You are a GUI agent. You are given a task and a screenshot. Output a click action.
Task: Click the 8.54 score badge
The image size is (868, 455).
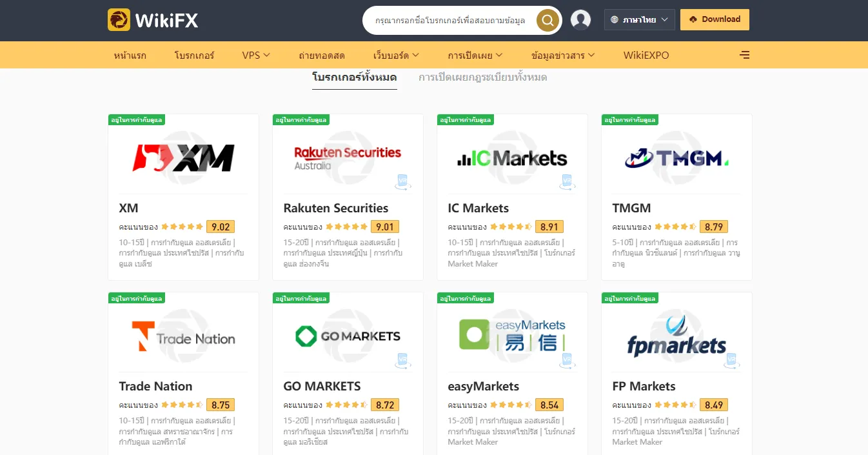click(549, 405)
